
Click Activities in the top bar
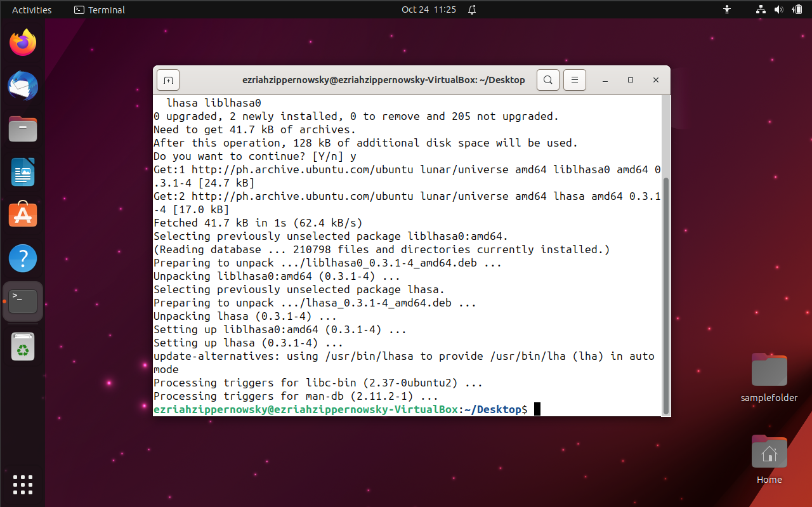coord(31,10)
